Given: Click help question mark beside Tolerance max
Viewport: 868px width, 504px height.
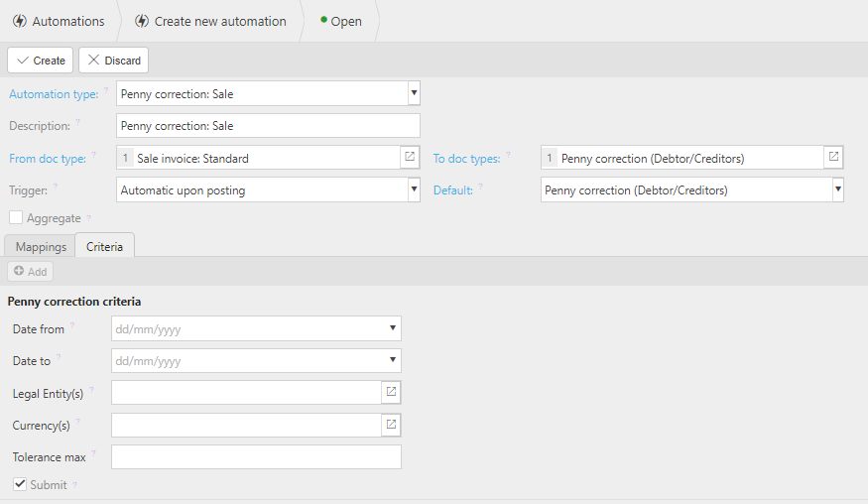Looking at the screenshot, I should 93,452.
